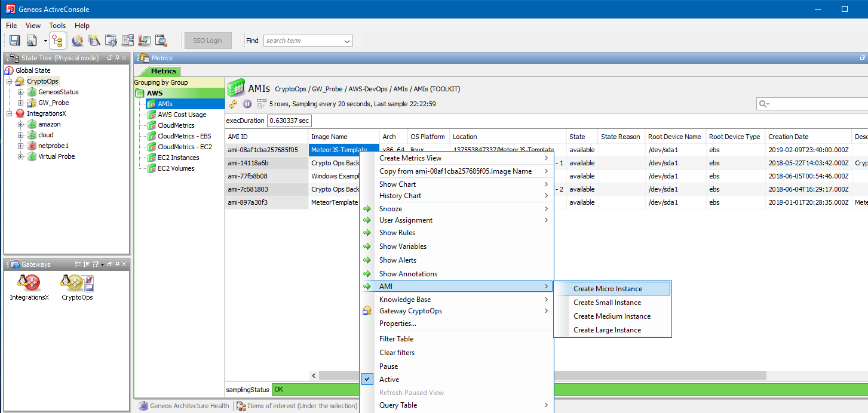Open the Tools menu
868x413 pixels.
(57, 26)
